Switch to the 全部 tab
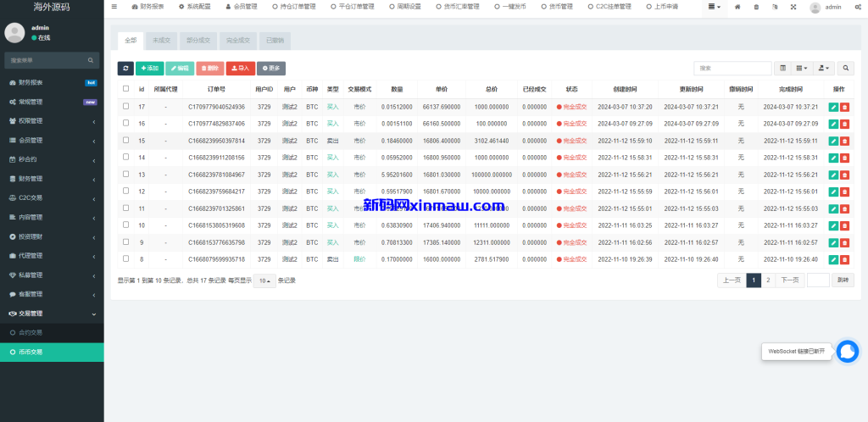The image size is (868, 422). point(131,41)
